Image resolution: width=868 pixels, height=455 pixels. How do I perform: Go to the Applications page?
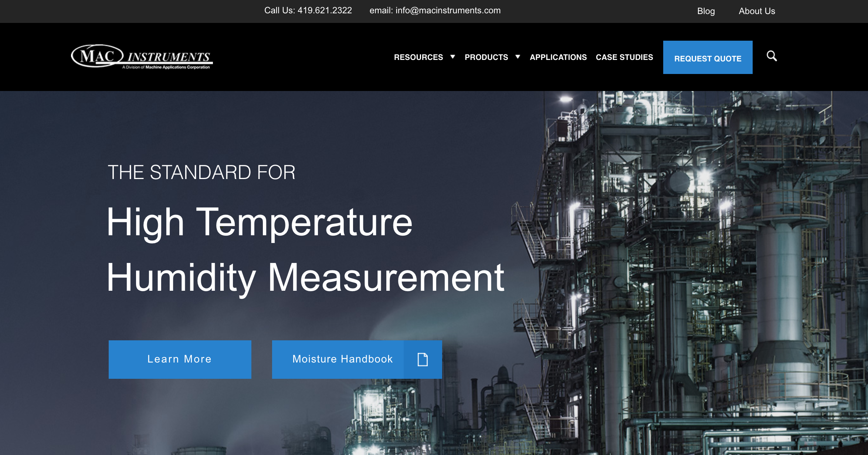click(558, 57)
